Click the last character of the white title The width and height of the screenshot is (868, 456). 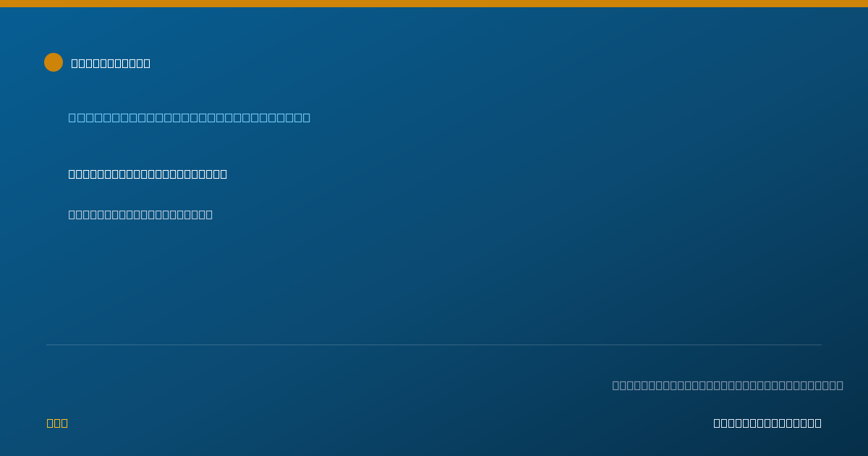click(147, 63)
